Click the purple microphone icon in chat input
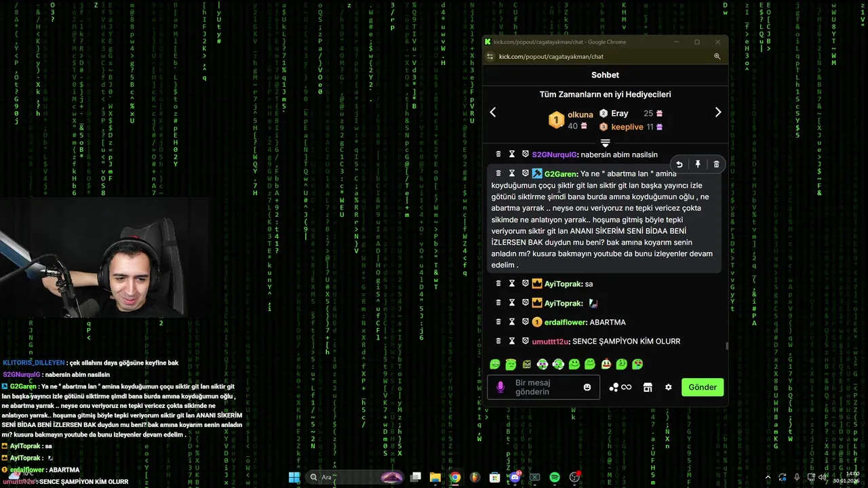Screen dimensions: 868x488 (500, 387)
